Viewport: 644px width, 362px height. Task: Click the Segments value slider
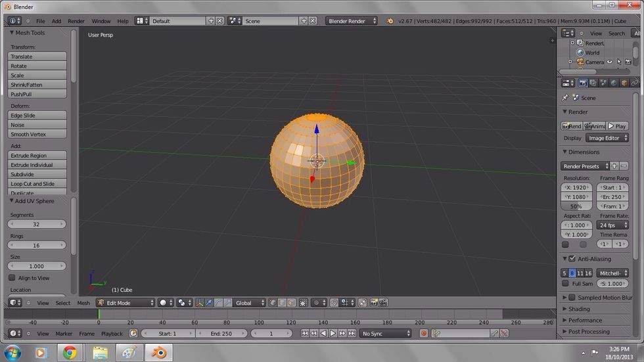[37, 224]
